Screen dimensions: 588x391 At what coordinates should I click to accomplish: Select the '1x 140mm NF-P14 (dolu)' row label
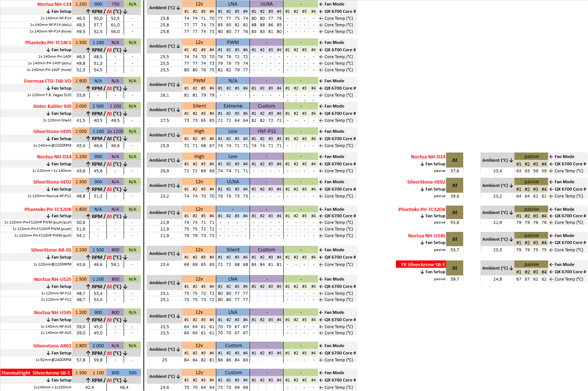(51, 25)
